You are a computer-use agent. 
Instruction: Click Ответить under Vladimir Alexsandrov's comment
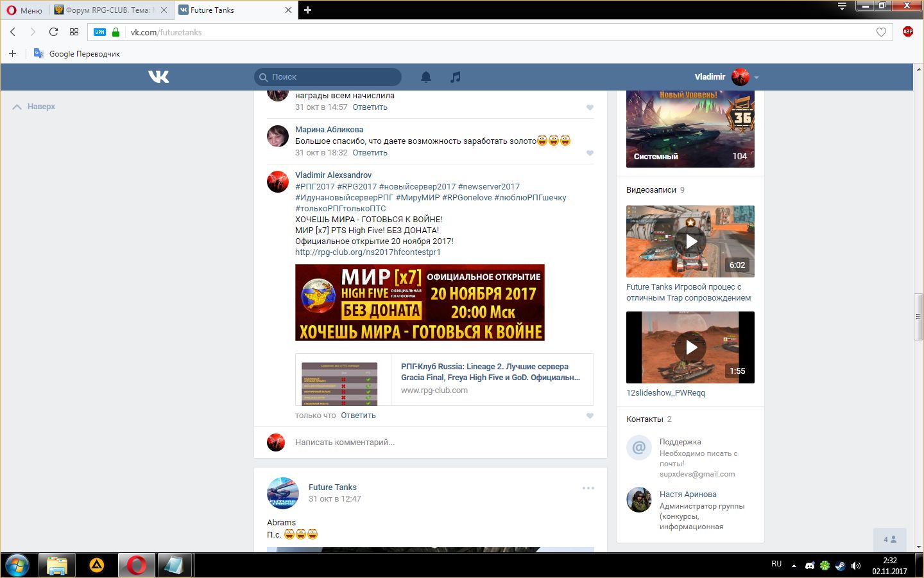tap(358, 416)
